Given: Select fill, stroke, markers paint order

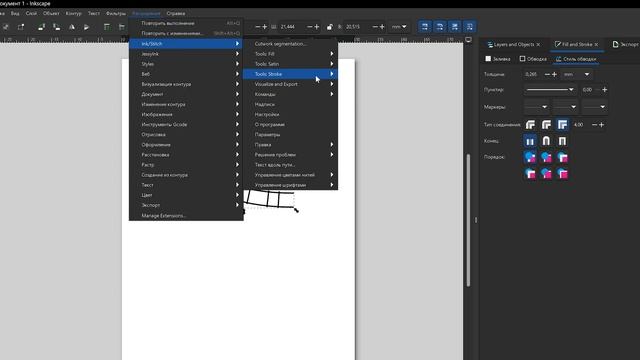Looking at the screenshot, I should pos(530,157).
